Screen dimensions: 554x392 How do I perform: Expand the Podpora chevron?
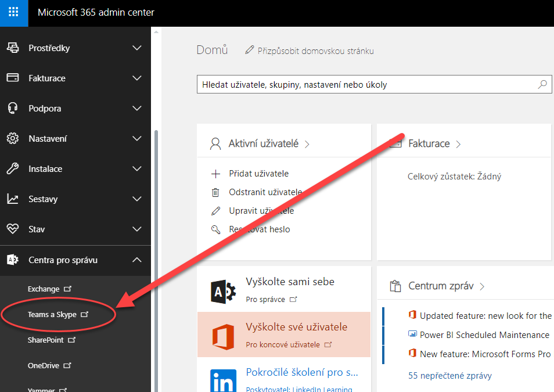(x=136, y=108)
